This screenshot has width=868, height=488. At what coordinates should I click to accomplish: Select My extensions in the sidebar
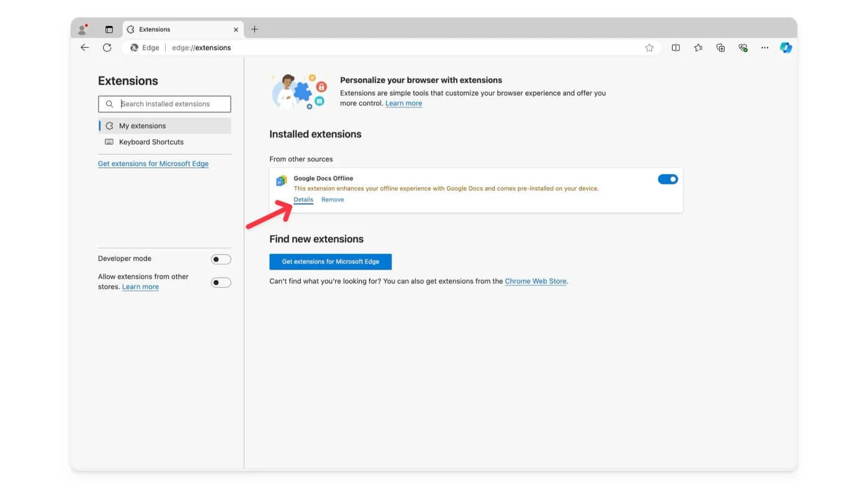click(142, 126)
